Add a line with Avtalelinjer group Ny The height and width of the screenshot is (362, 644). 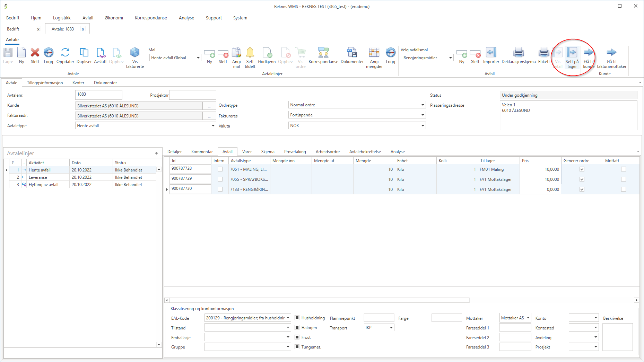coord(209,56)
